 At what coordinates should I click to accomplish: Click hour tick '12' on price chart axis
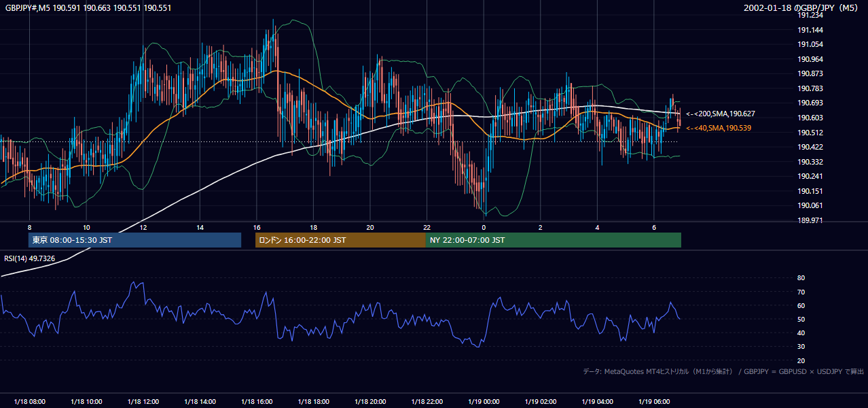point(143,227)
